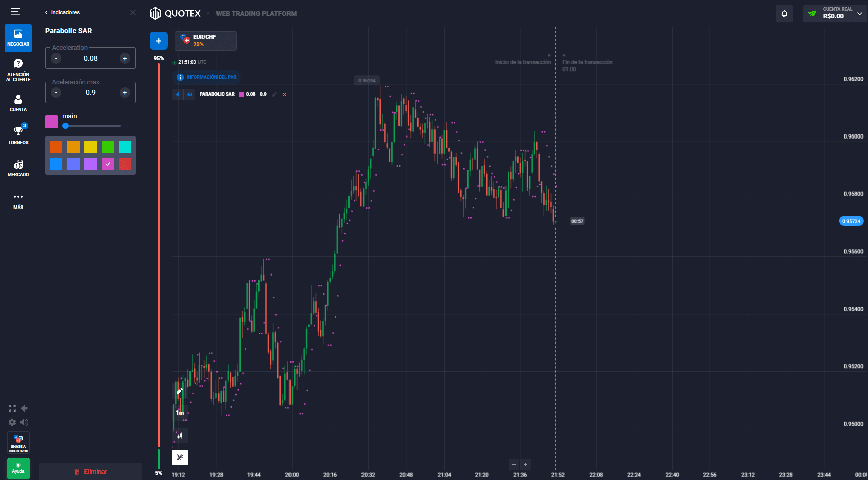Toggle Parabolic SAR visibility eye icon
Viewport: 868px width, 480px height.
tap(190, 94)
